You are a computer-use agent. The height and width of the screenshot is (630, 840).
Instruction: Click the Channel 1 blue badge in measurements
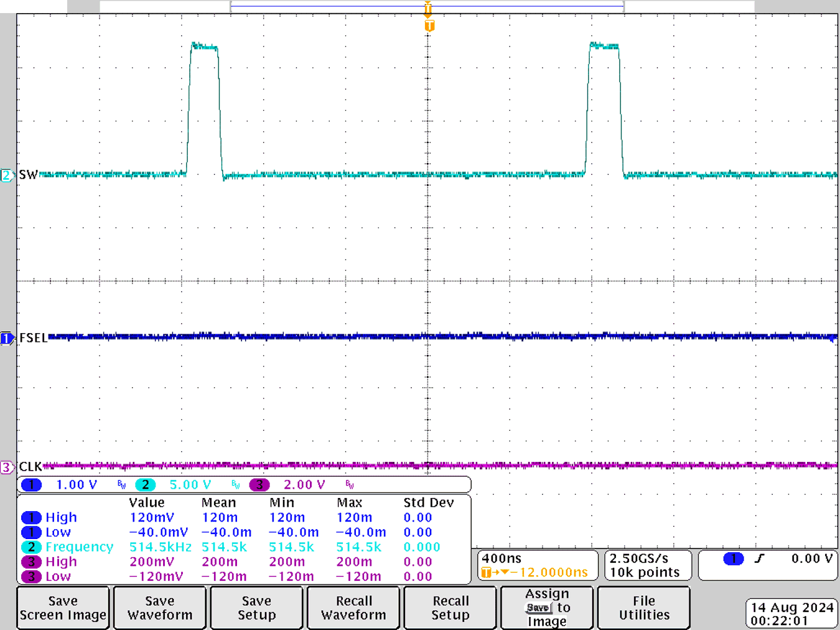point(31,517)
